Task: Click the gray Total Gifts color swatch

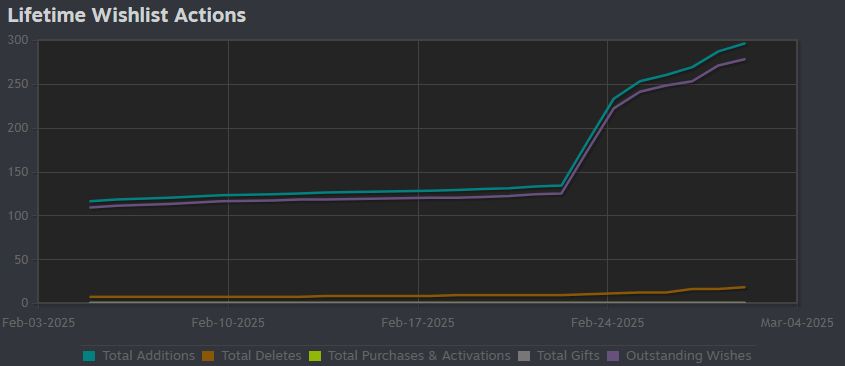Action: click(523, 356)
